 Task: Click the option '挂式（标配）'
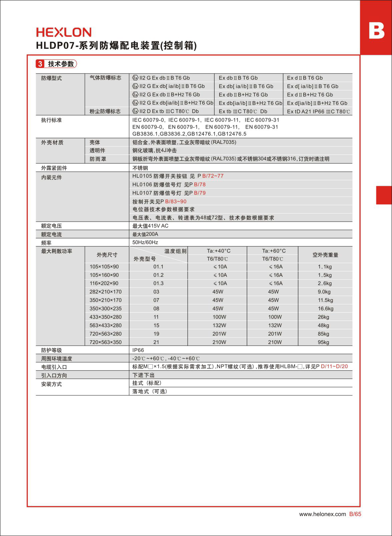click(x=147, y=383)
